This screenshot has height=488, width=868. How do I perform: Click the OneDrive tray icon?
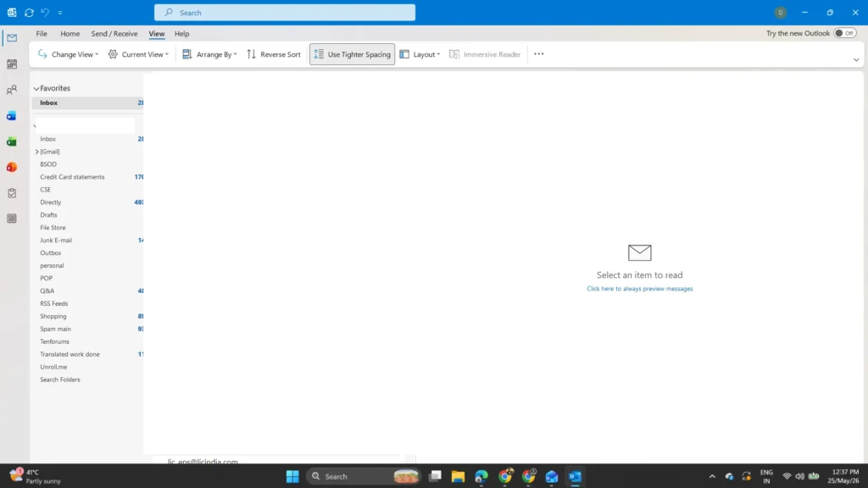(x=729, y=476)
